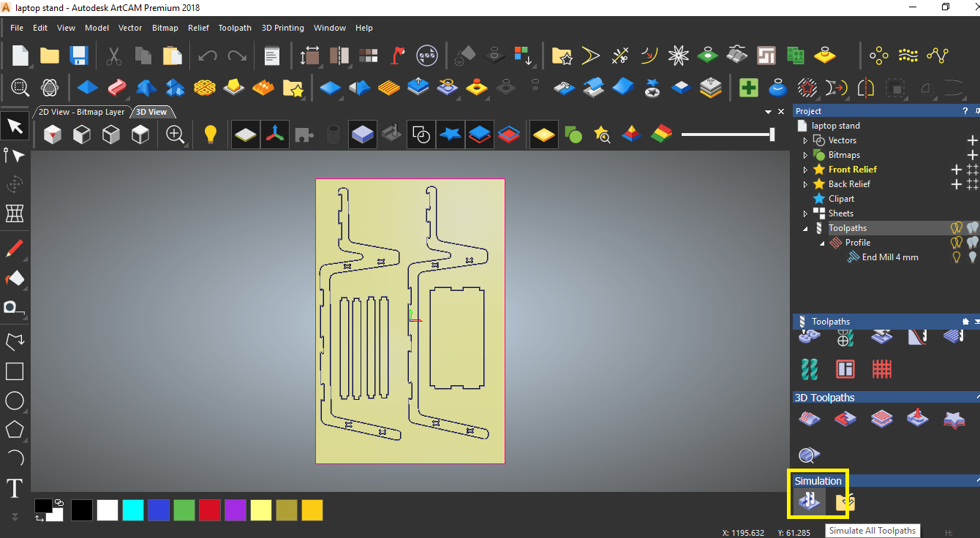Toggle the grey bulb on Profile row
This screenshot has height=538, width=980.
pos(972,243)
